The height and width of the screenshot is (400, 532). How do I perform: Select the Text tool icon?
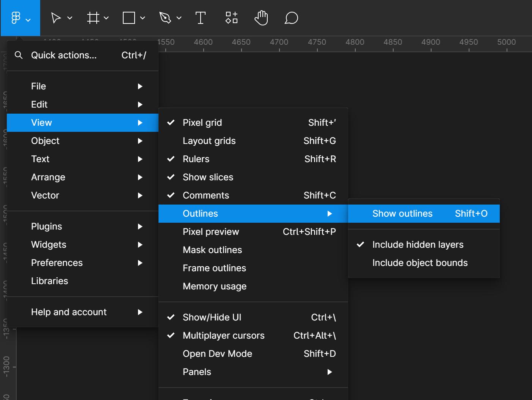pos(201,18)
